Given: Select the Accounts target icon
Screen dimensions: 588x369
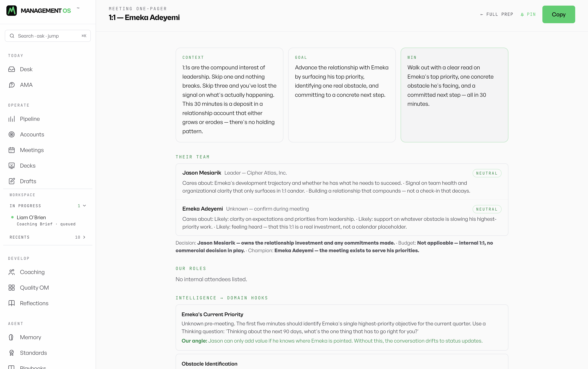Looking at the screenshot, I should (x=11, y=134).
